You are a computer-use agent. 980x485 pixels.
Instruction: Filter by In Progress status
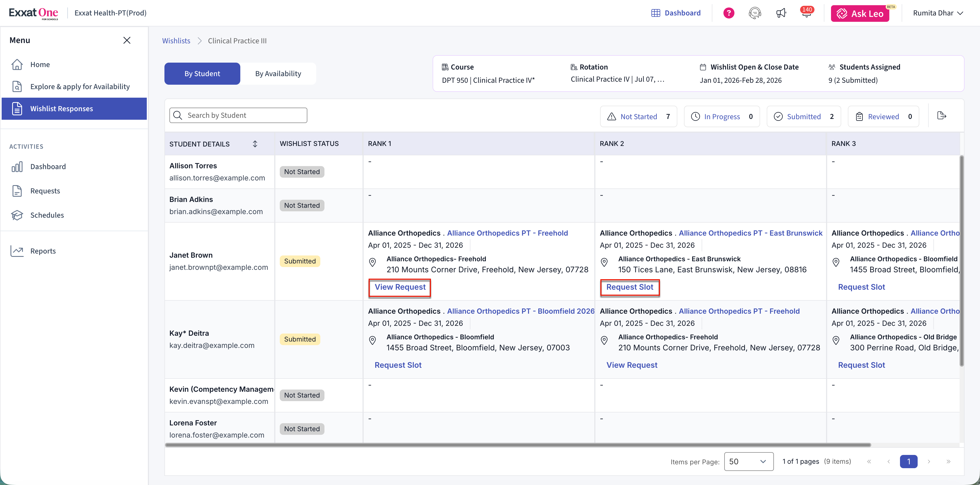point(722,116)
